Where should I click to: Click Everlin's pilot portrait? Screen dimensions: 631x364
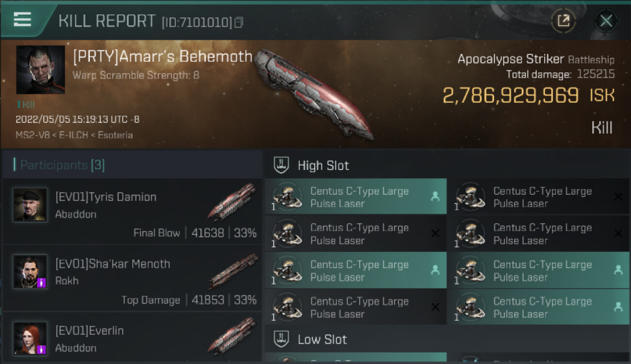pyautogui.click(x=30, y=338)
